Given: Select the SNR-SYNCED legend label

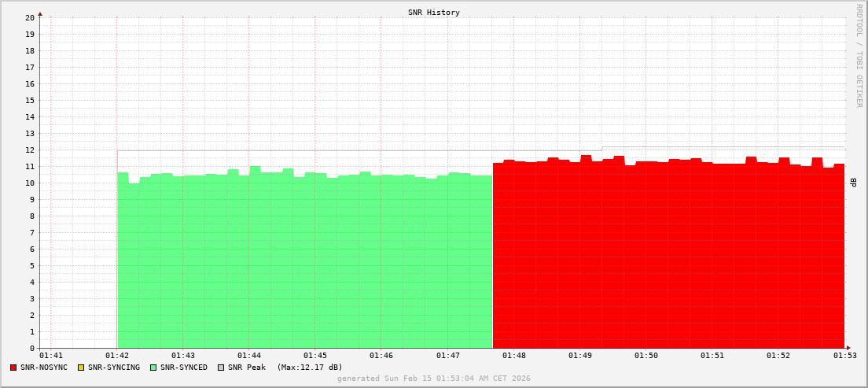Looking at the screenshot, I should (184, 368).
